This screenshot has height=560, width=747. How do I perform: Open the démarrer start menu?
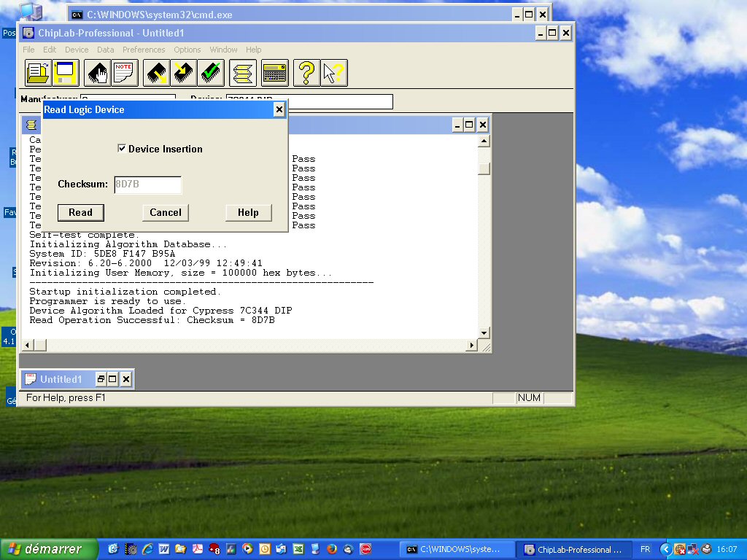[49, 549]
